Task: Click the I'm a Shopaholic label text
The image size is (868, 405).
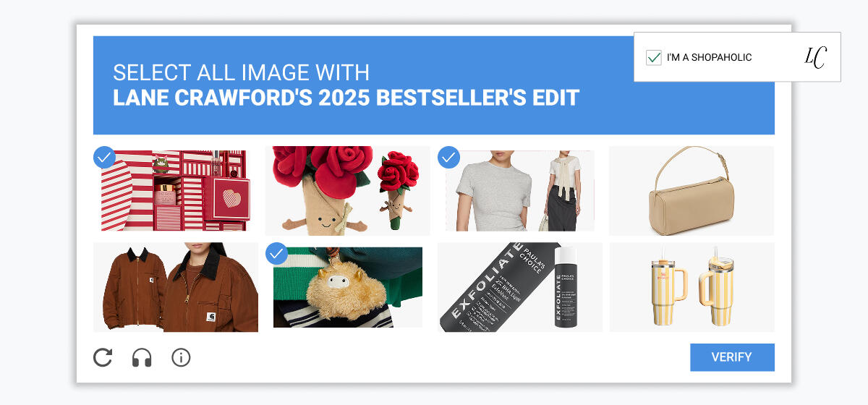Action: (709, 57)
